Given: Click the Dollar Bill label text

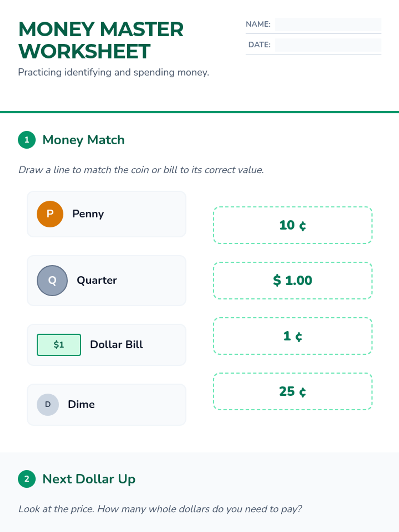Looking at the screenshot, I should [x=116, y=344].
